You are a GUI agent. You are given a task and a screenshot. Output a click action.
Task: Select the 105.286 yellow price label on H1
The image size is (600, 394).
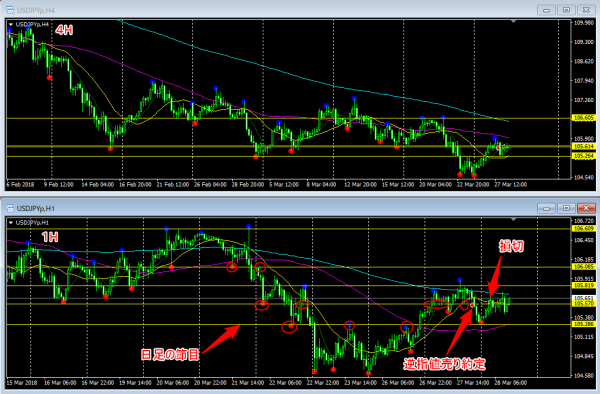pyautogui.click(x=583, y=324)
